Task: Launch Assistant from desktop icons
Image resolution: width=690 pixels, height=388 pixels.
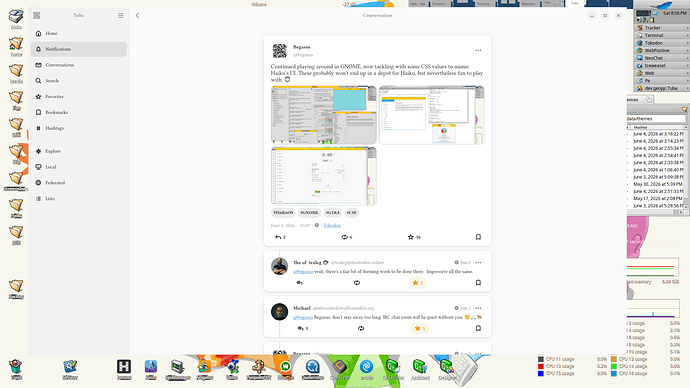Action: pyautogui.click(x=420, y=370)
